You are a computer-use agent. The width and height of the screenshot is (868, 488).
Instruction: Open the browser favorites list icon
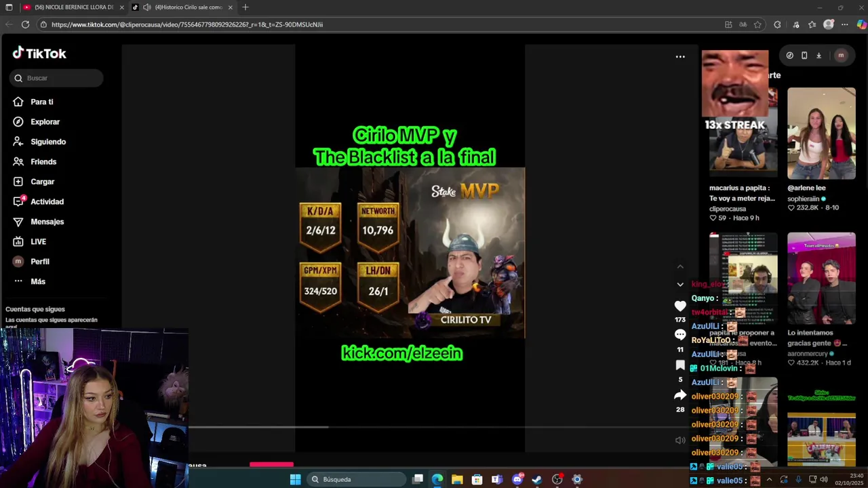coord(812,24)
